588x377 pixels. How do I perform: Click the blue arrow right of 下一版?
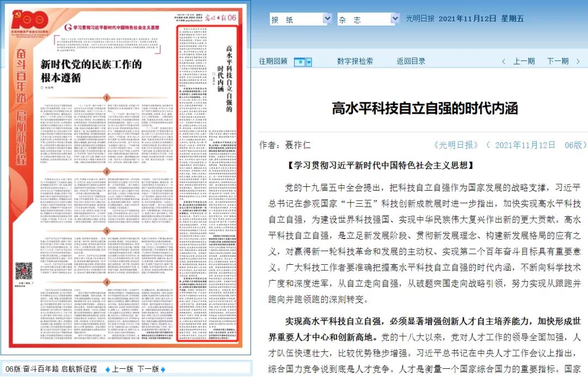click(163, 369)
